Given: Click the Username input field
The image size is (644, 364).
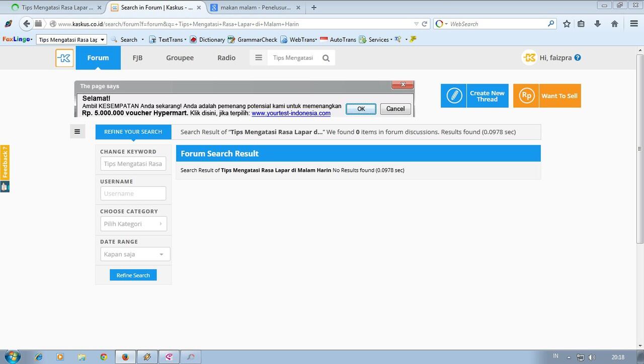Looking at the screenshot, I should (133, 193).
